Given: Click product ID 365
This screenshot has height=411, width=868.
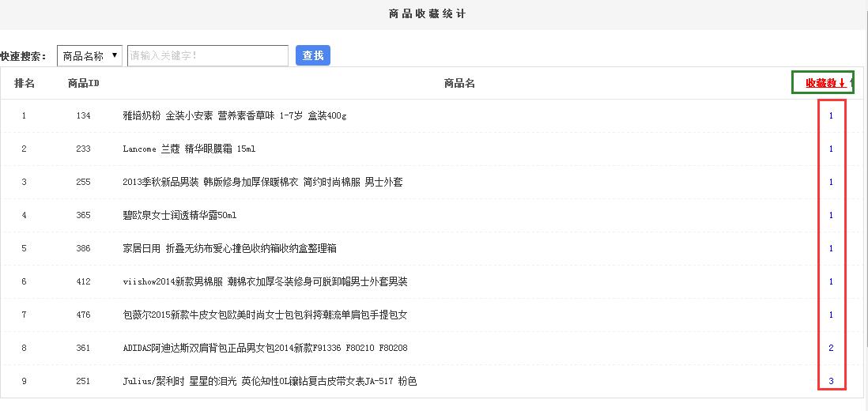Looking at the screenshot, I should click(84, 215).
